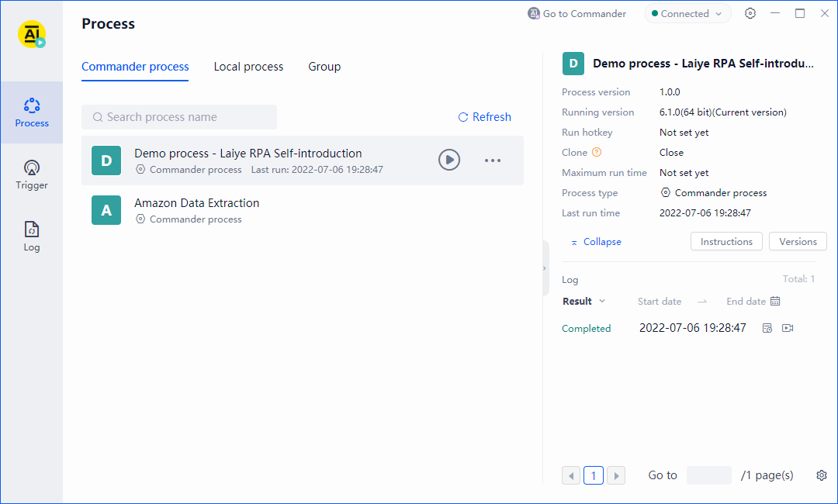Open log list settings gear

pos(822,475)
